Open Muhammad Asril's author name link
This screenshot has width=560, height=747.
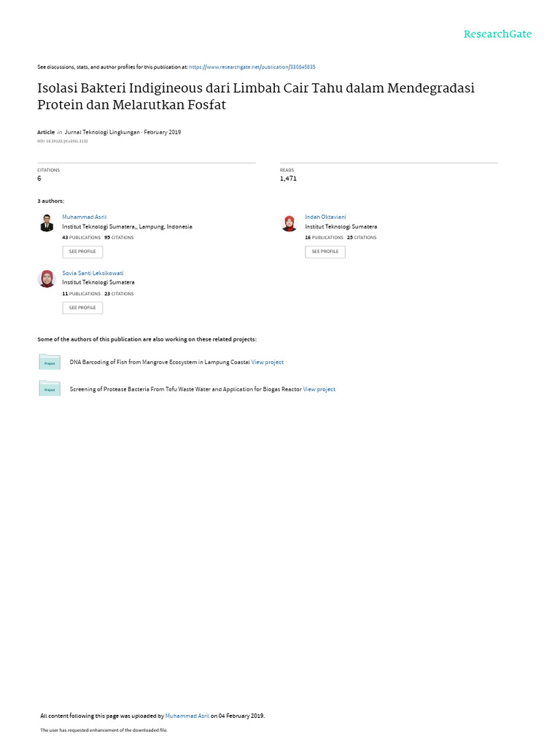coord(84,217)
